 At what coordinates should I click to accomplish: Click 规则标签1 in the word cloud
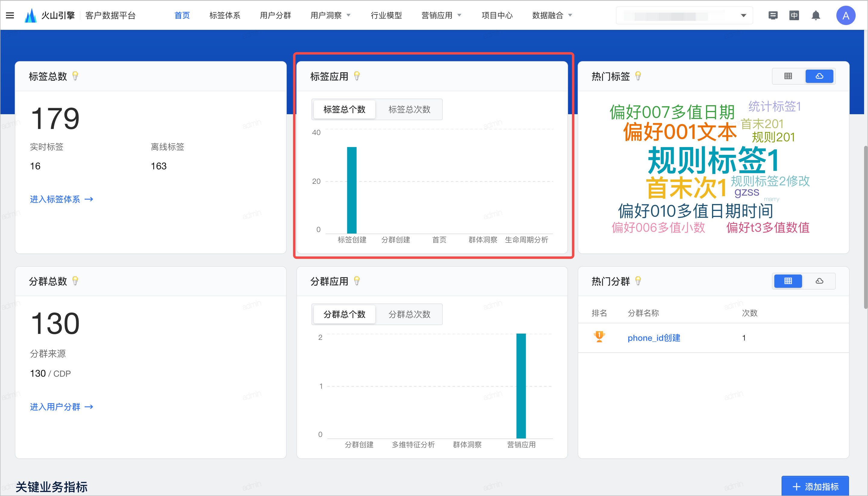[x=713, y=160]
